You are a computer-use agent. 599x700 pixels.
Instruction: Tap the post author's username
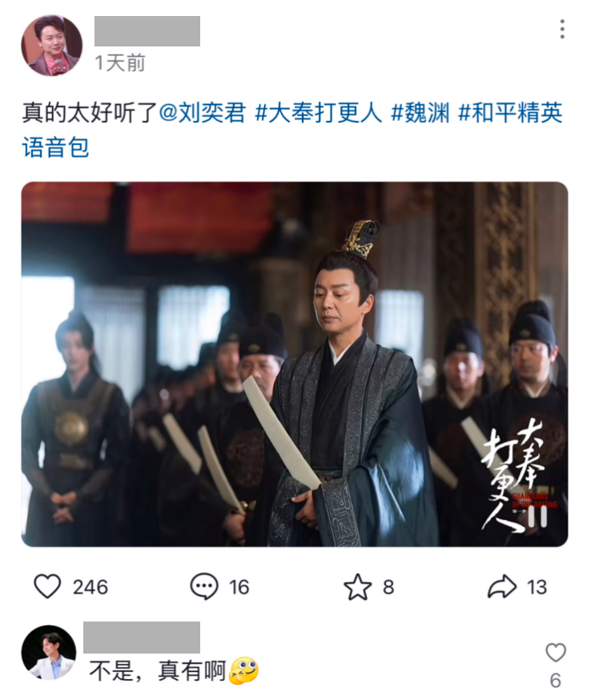tap(147, 30)
